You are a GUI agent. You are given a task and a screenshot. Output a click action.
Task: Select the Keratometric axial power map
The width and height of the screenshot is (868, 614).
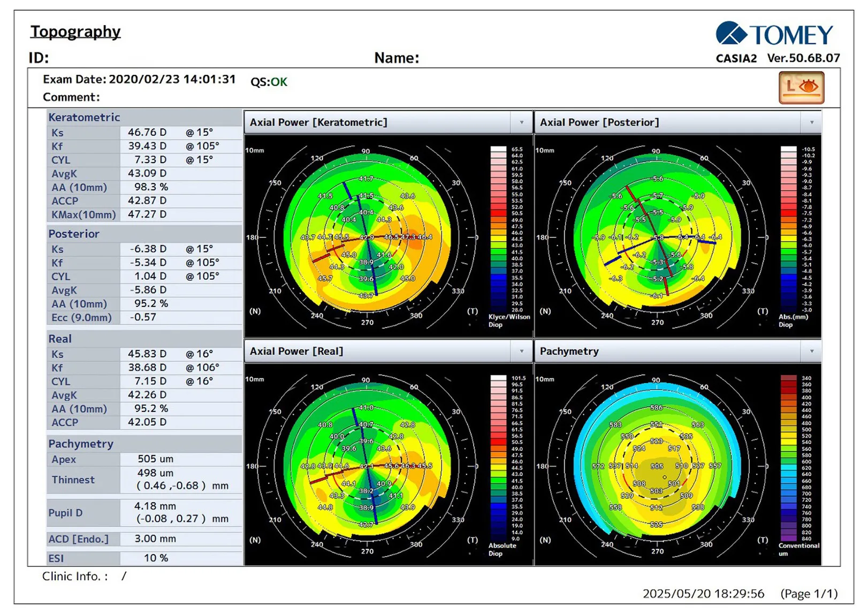(x=367, y=236)
